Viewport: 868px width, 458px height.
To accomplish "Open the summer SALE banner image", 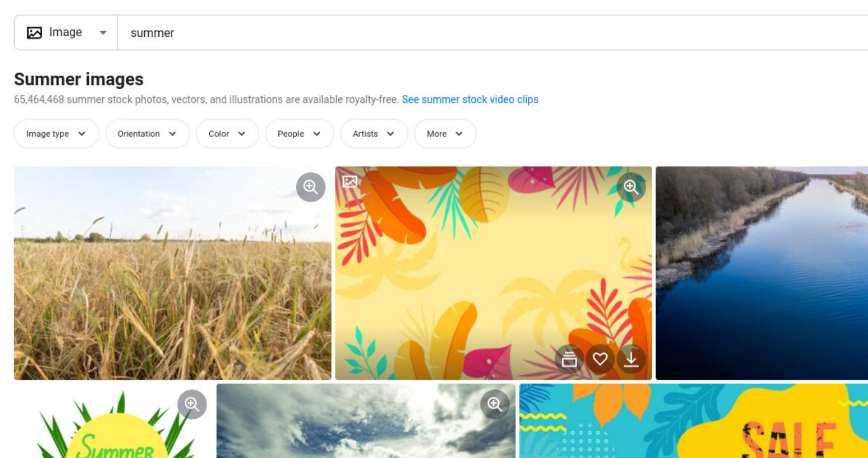I will tap(694, 420).
